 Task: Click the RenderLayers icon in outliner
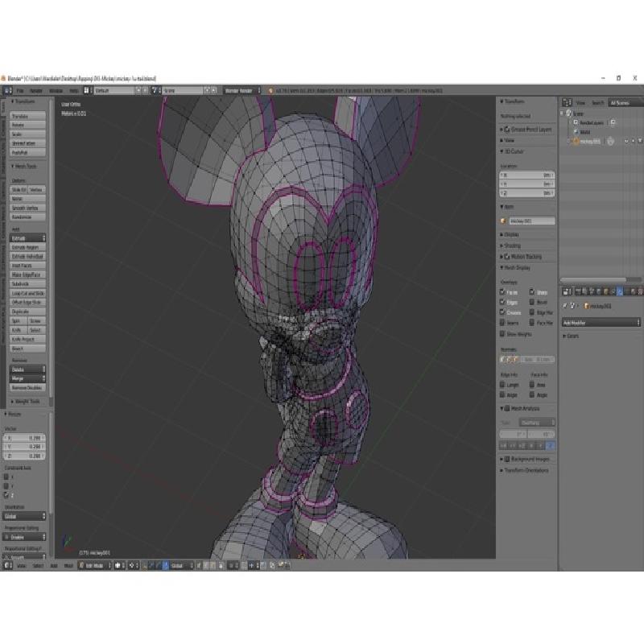point(575,122)
